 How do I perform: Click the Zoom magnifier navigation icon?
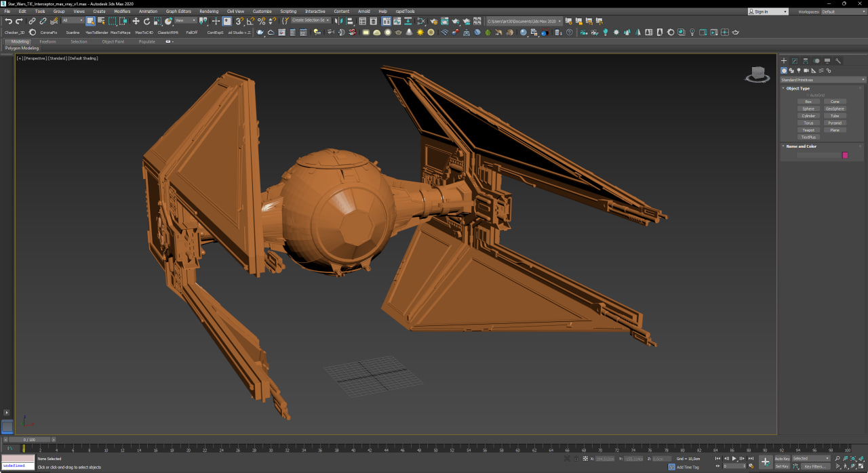coord(837,459)
